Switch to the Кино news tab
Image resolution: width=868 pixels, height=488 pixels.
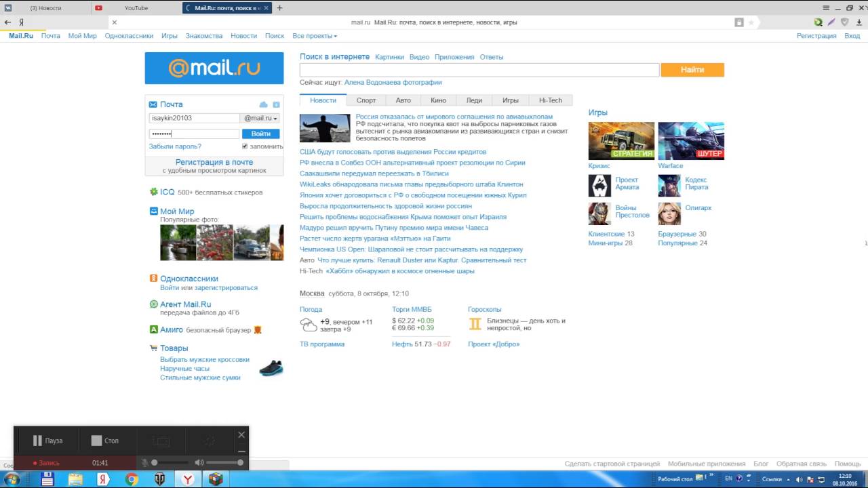438,100
